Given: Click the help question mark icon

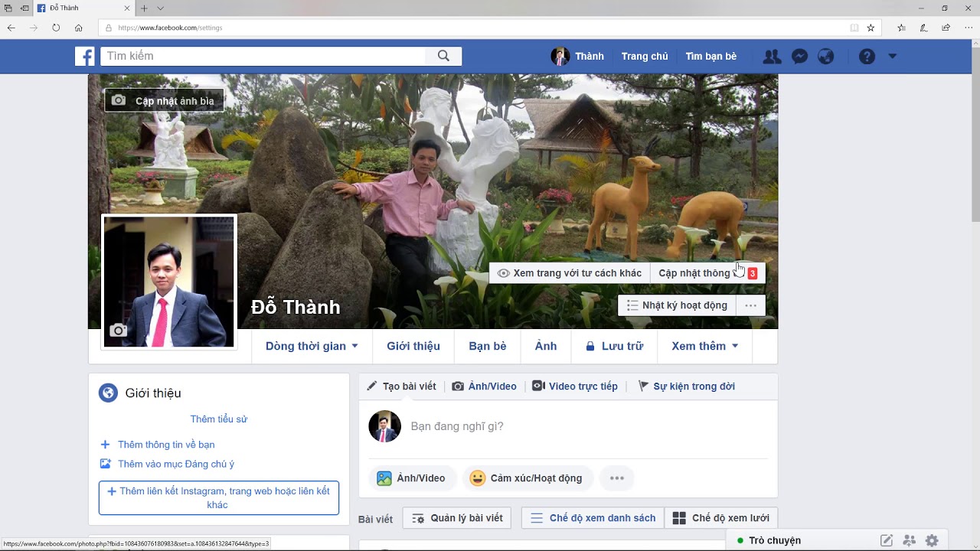Looking at the screenshot, I should [x=867, y=57].
